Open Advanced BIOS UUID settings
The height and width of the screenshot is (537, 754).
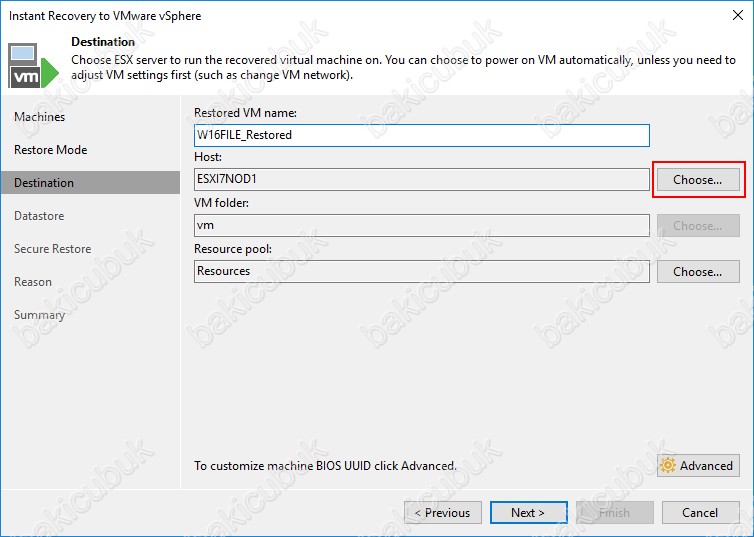[x=698, y=465]
